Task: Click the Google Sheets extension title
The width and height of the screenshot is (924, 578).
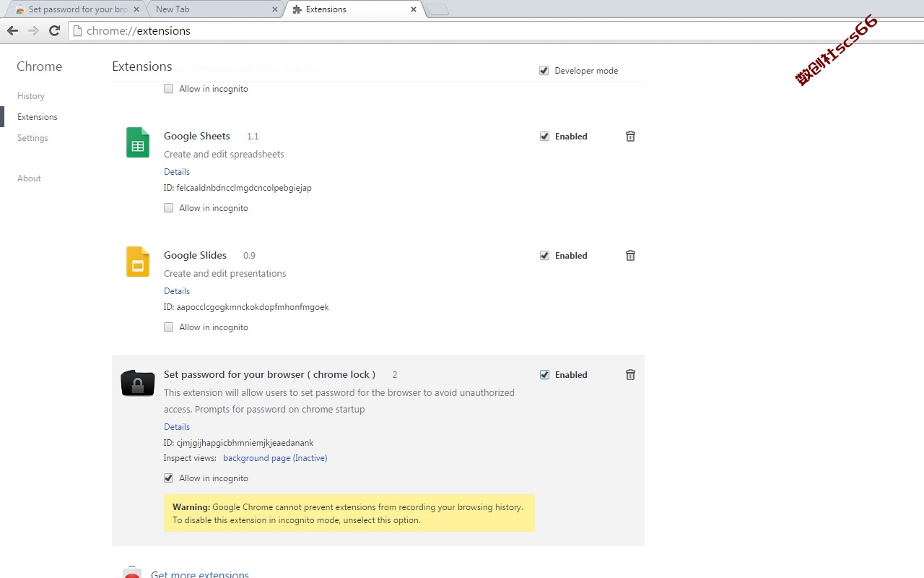Action: tap(197, 136)
